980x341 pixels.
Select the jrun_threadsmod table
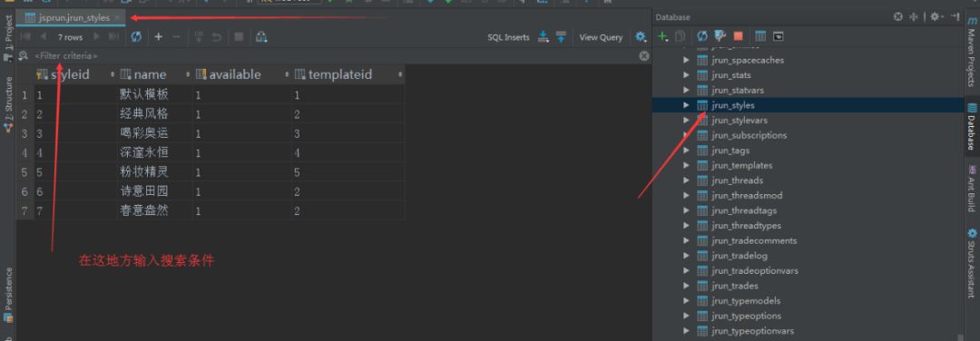tap(747, 196)
